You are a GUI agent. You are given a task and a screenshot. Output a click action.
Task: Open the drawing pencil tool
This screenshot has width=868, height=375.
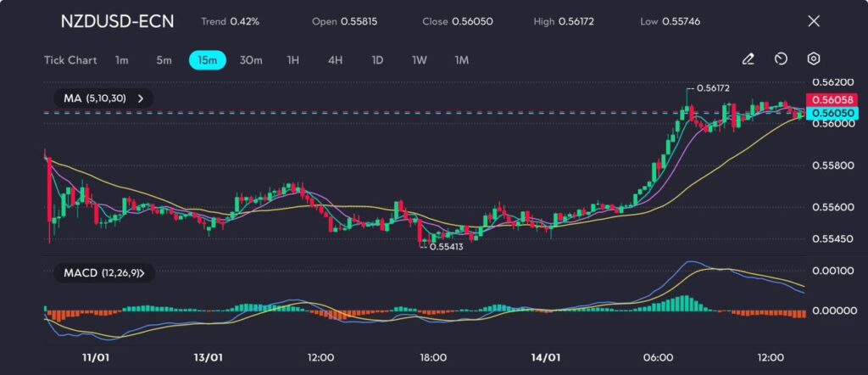(748, 59)
